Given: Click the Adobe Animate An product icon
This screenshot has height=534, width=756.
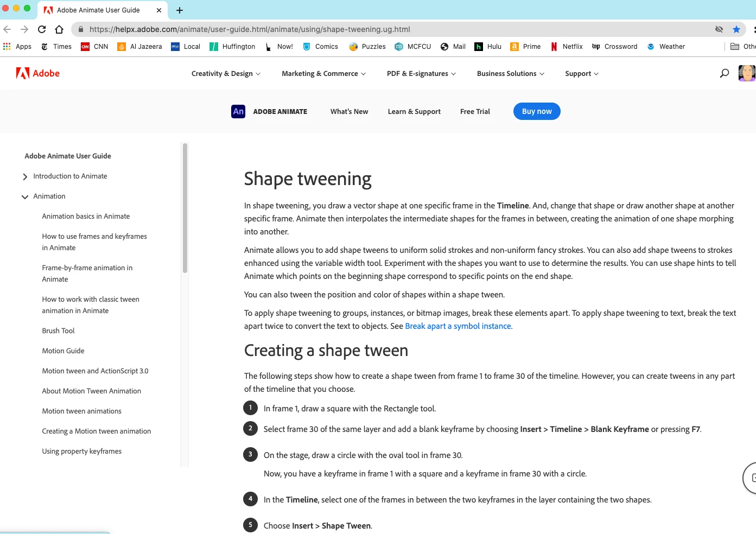Looking at the screenshot, I should click(238, 111).
